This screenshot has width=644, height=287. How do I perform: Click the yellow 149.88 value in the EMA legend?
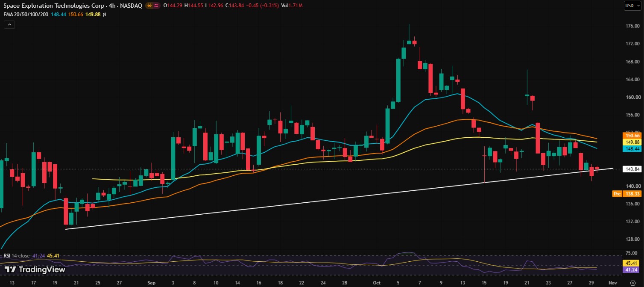click(94, 14)
